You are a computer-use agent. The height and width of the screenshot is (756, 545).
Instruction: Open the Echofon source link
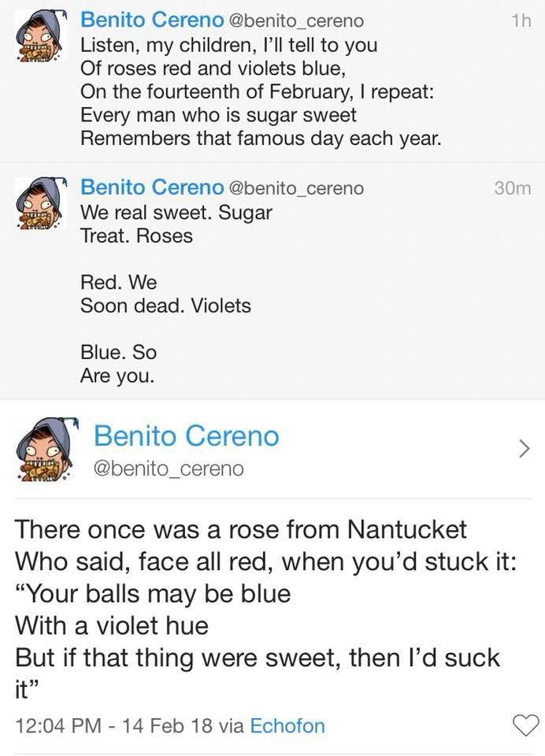pyautogui.click(x=287, y=725)
